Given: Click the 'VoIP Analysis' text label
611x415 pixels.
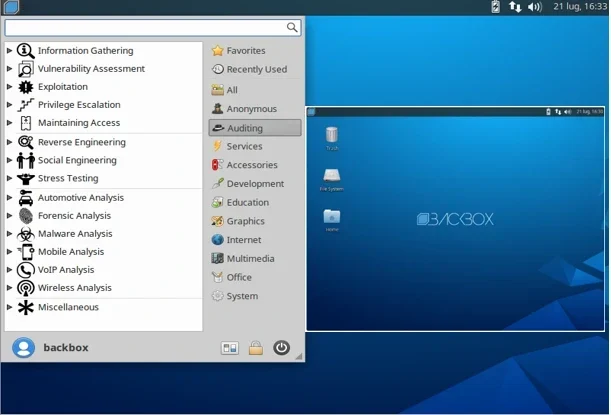Looking at the screenshot, I should [x=66, y=270].
